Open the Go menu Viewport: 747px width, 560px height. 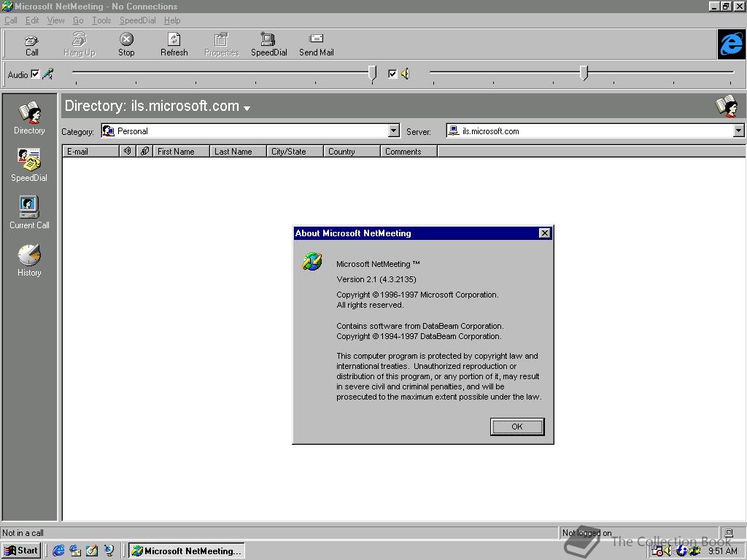coord(78,20)
